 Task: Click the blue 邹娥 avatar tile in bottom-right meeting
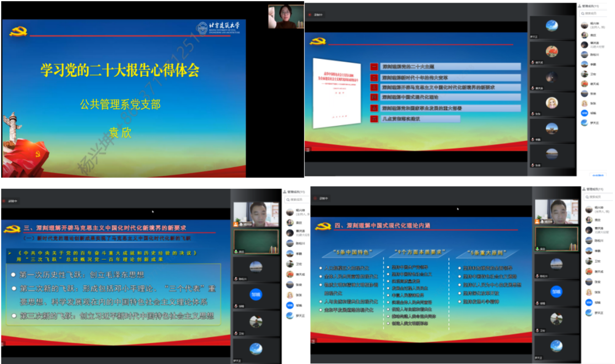pyautogui.click(x=556, y=292)
